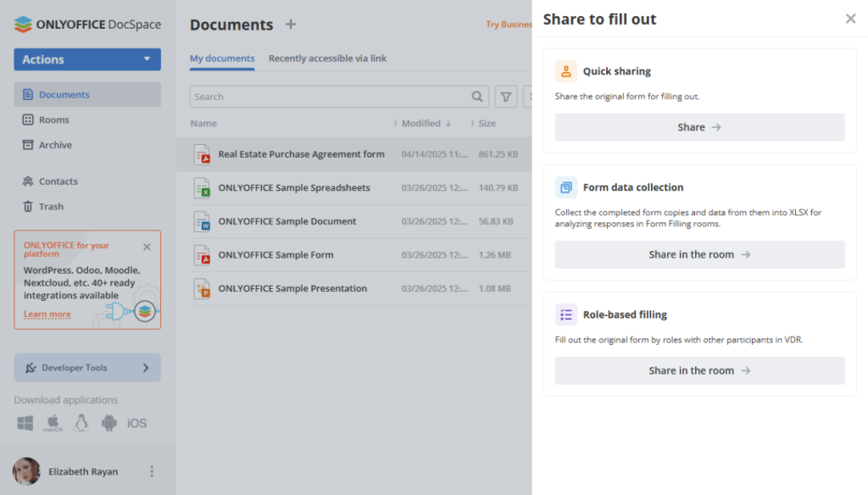Image resolution: width=868 pixels, height=495 pixels.
Task: Open the Rooms section
Action: pyautogui.click(x=52, y=120)
